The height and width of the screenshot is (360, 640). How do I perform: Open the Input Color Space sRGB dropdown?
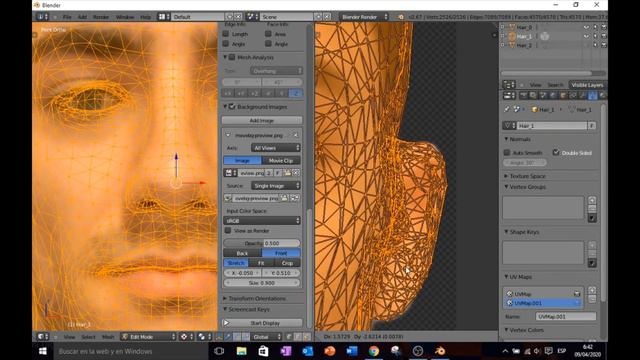(x=262, y=220)
